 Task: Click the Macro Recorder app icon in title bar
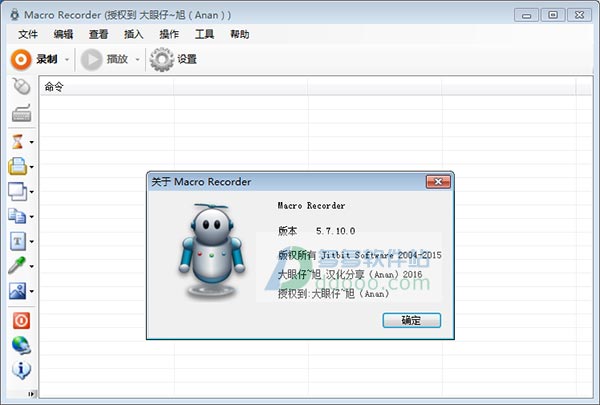click(15, 15)
